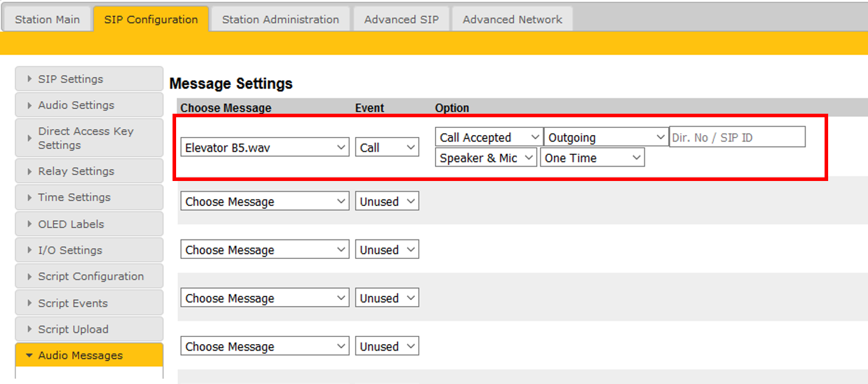
Task: Open Direct Access Key Settings section
Action: coord(89,138)
